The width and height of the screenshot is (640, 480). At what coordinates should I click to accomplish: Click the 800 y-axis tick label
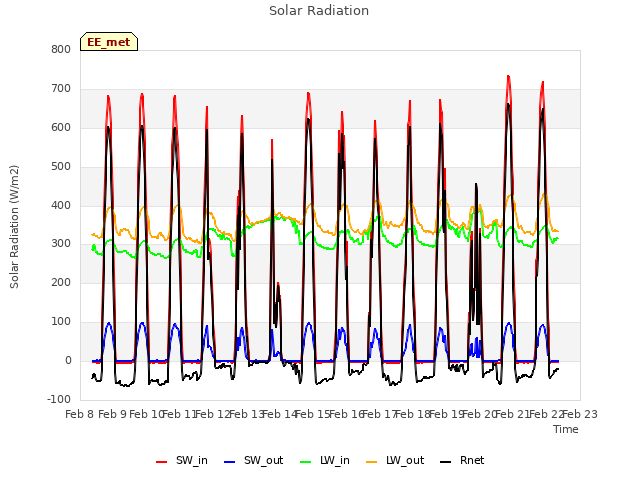click(61, 50)
